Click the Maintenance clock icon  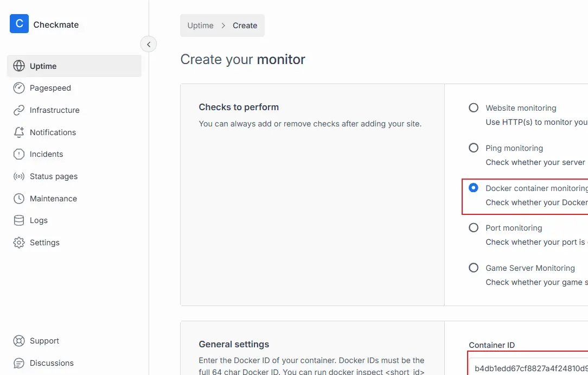point(19,199)
